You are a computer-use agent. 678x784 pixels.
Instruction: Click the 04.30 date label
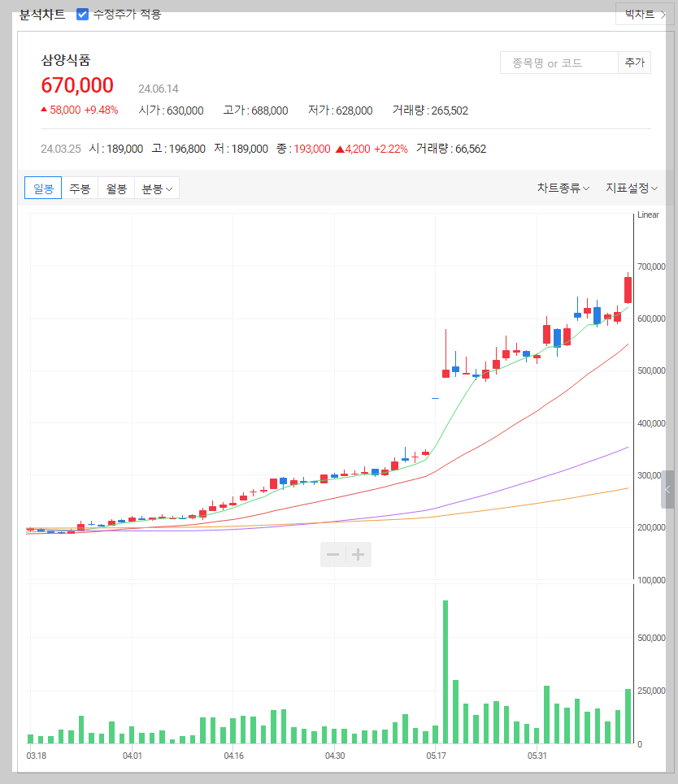[335, 756]
